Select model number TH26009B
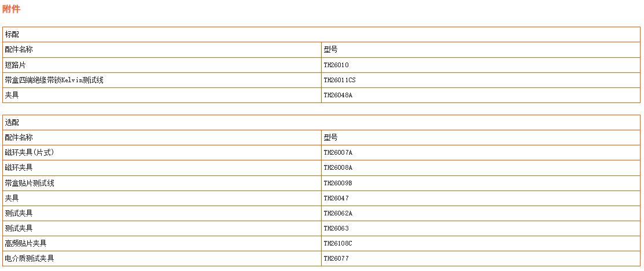644x271 pixels. (338, 183)
